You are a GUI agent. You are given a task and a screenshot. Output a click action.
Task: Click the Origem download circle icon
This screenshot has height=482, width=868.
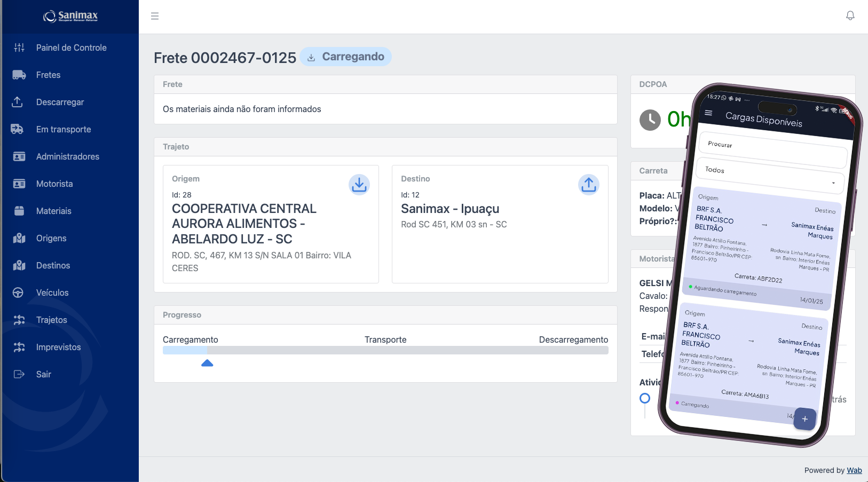pos(359,185)
